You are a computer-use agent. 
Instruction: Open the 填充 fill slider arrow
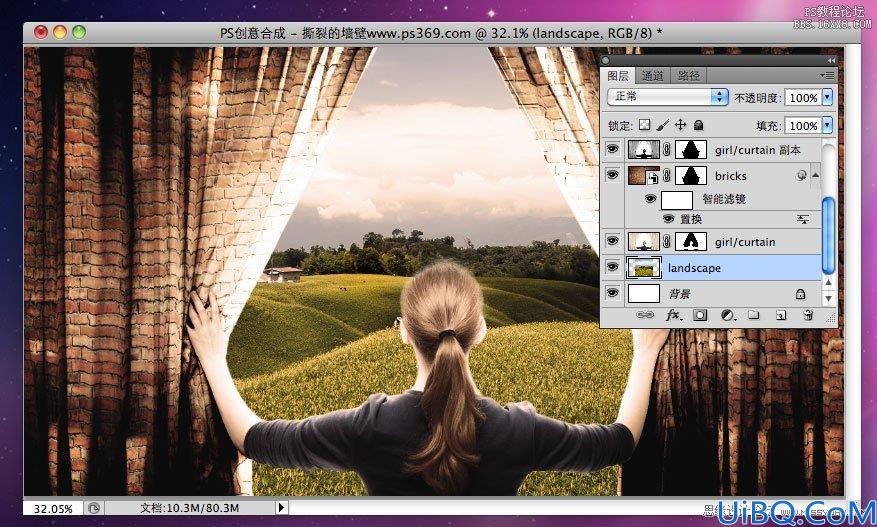pos(827,125)
